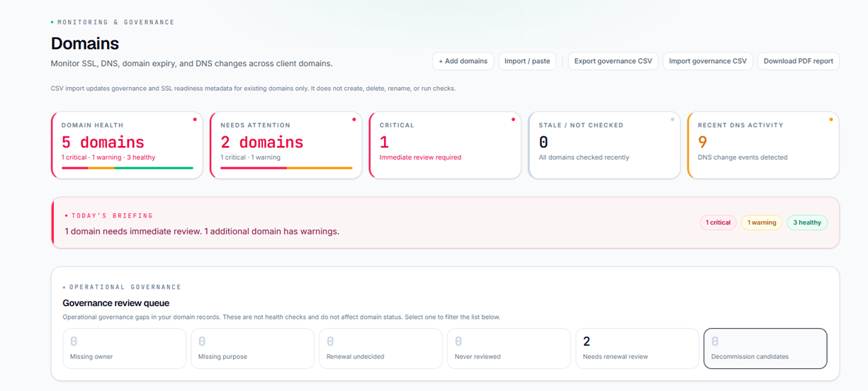Open the Domain Health summary card
The image size is (868, 391).
click(x=127, y=144)
